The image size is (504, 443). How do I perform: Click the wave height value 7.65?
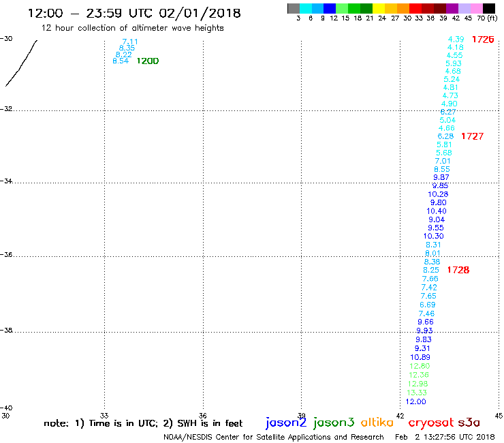428,296
